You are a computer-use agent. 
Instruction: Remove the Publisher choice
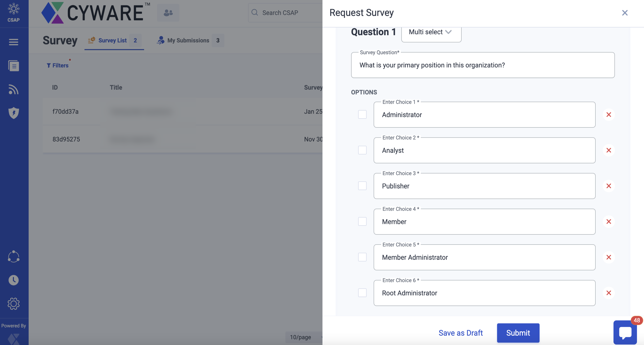coord(609,186)
